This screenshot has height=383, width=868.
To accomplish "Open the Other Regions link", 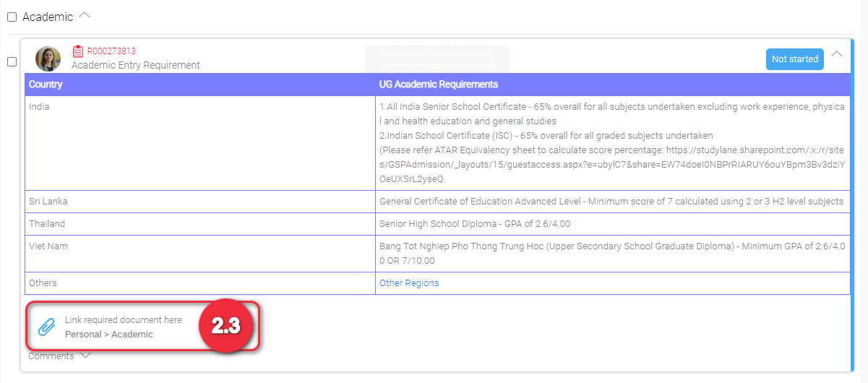I will point(409,283).
